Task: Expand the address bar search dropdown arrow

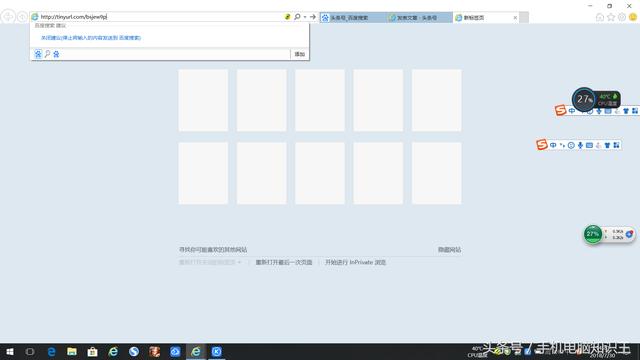Action: (x=305, y=17)
